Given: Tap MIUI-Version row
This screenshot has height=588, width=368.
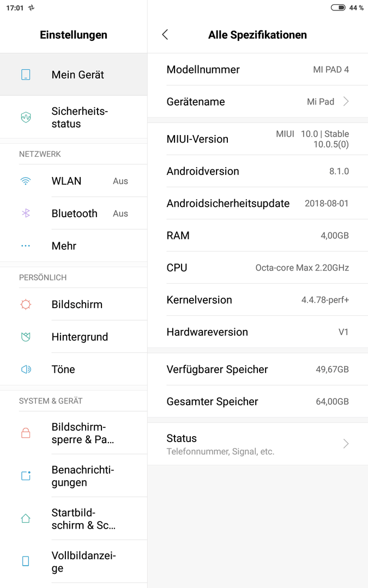Looking at the screenshot, I should pyautogui.click(x=257, y=139).
